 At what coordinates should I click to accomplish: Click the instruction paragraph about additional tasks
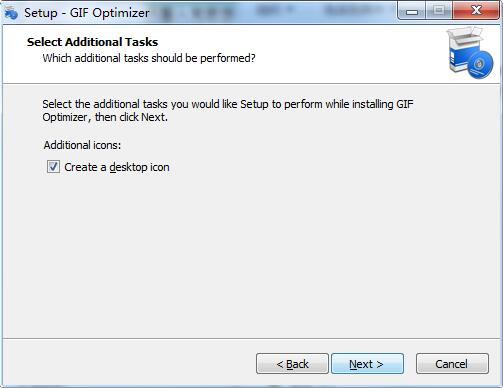click(228, 110)
